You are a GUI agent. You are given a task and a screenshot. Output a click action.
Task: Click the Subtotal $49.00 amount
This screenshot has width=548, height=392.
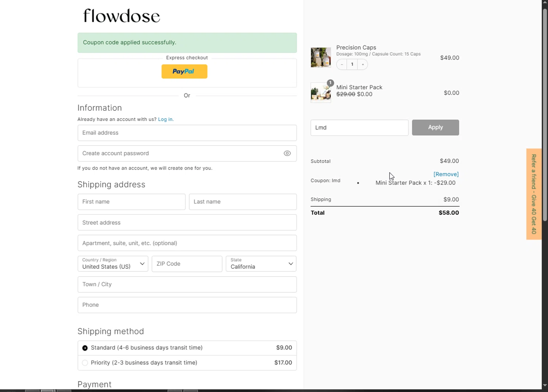449,161
